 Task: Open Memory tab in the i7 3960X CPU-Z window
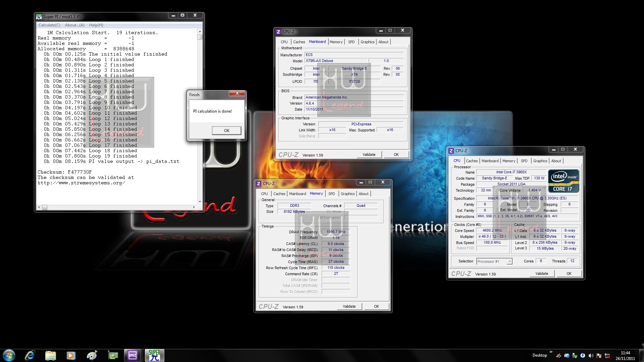[x=509, y=161]
